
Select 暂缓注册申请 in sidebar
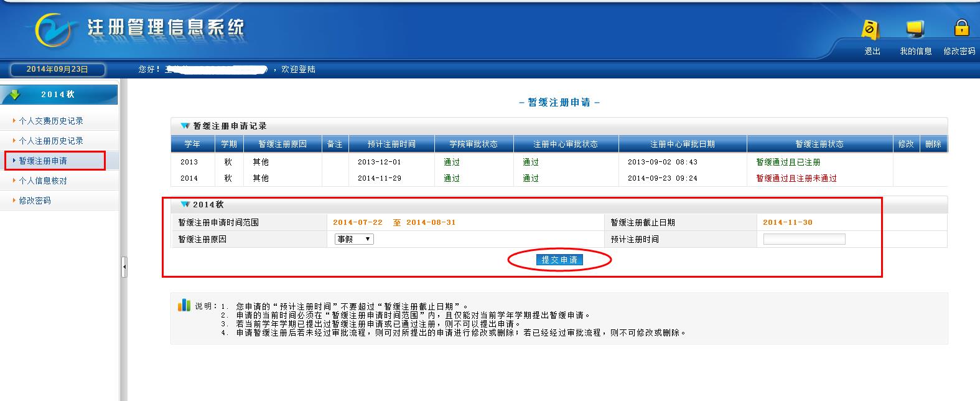[43, 161]
